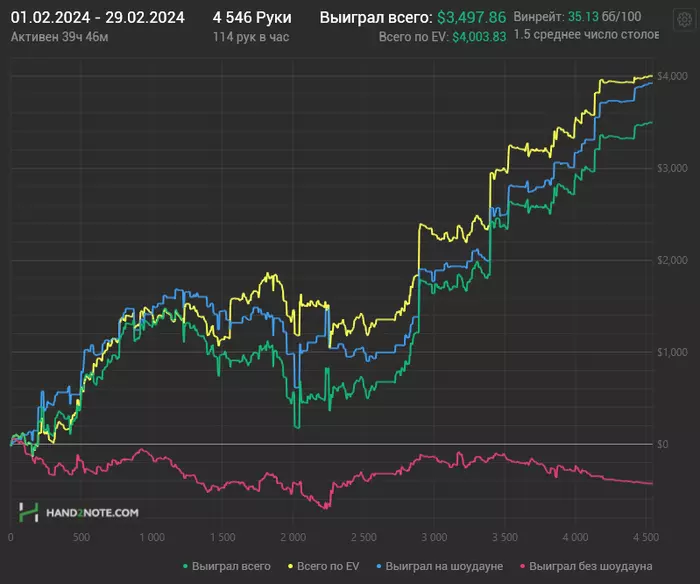
Task: Click the $4,003.83 EV total value
Action: coord(479,37)
